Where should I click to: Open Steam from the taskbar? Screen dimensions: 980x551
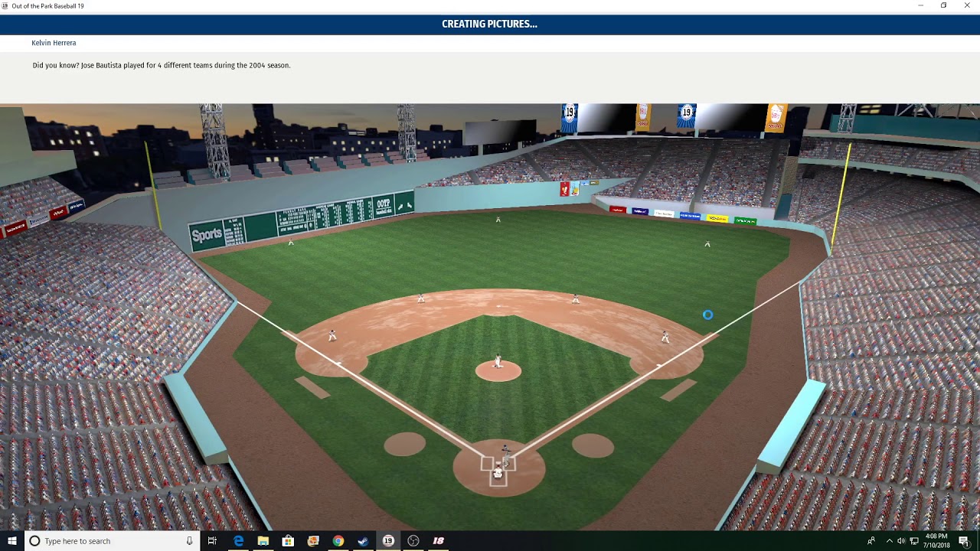coord(363,541)
